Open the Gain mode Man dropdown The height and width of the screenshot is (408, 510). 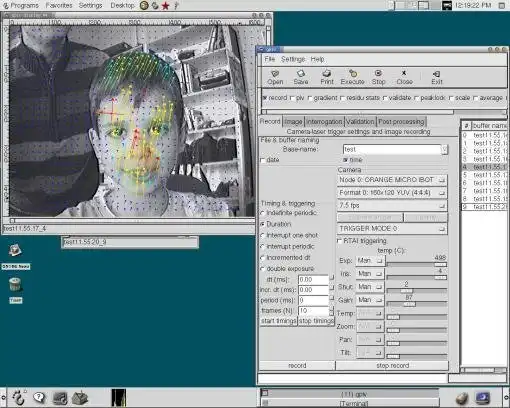(x=370, y=300)
